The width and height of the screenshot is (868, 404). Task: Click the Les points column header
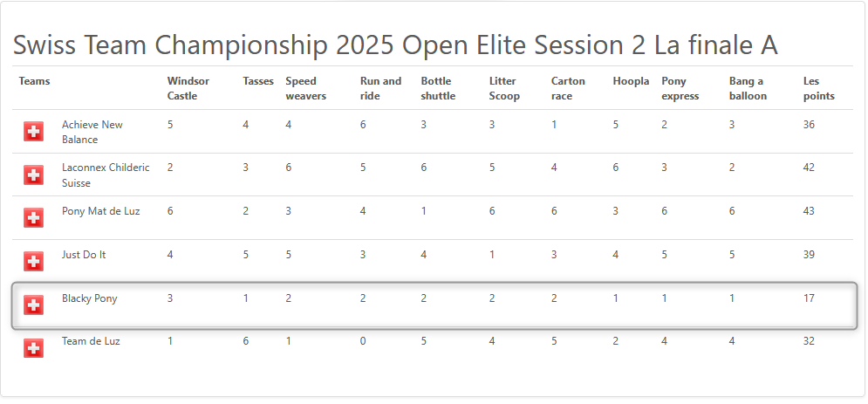(x=819, y=88)
